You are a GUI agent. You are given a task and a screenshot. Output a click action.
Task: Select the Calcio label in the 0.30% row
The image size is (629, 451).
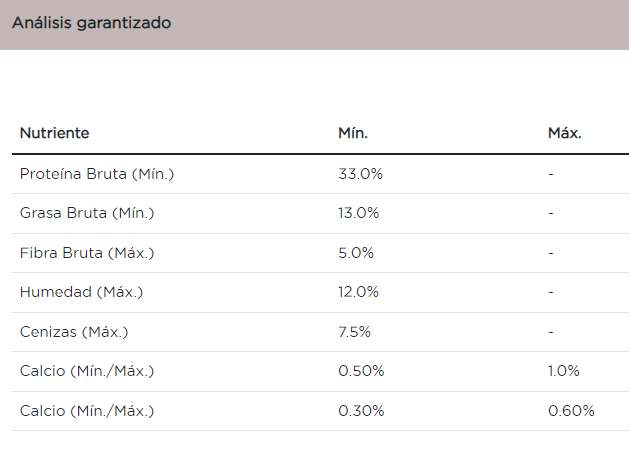point(87,411)
